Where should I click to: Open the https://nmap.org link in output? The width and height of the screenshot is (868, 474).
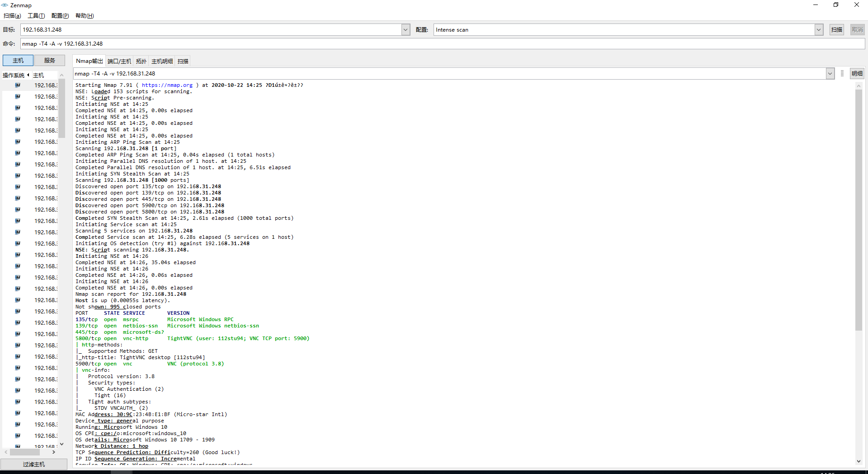[167, 85]
